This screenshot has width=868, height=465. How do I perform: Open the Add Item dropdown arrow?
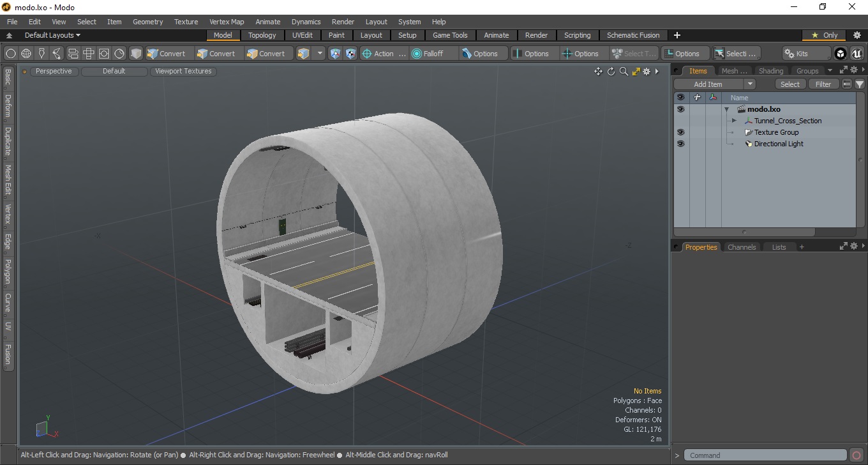click(750, 84)
